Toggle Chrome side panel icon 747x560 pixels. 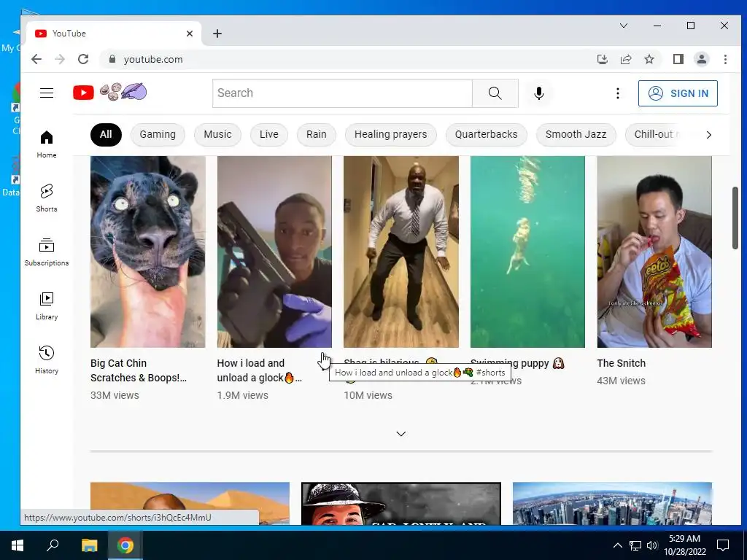click(678, 59)
